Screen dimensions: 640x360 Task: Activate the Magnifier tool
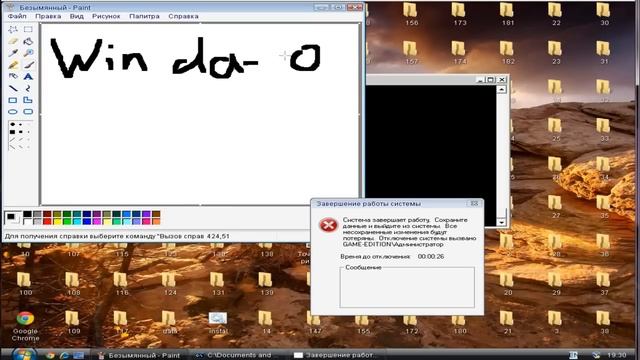click(x=28, y=53)
